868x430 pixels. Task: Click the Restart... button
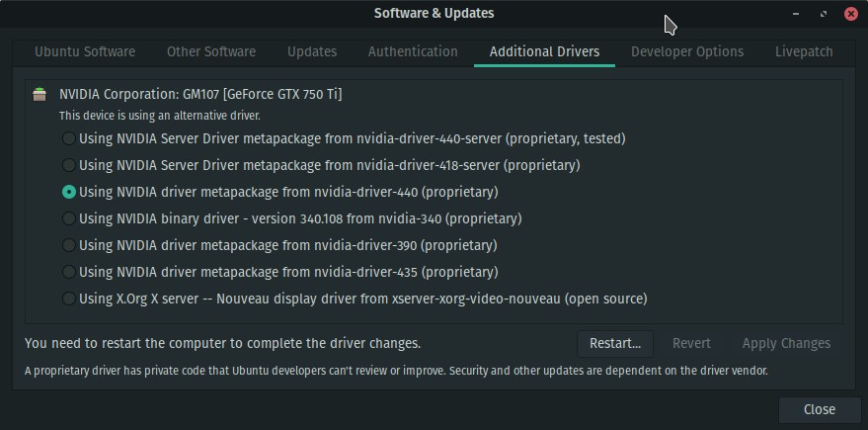coord(615,344)
